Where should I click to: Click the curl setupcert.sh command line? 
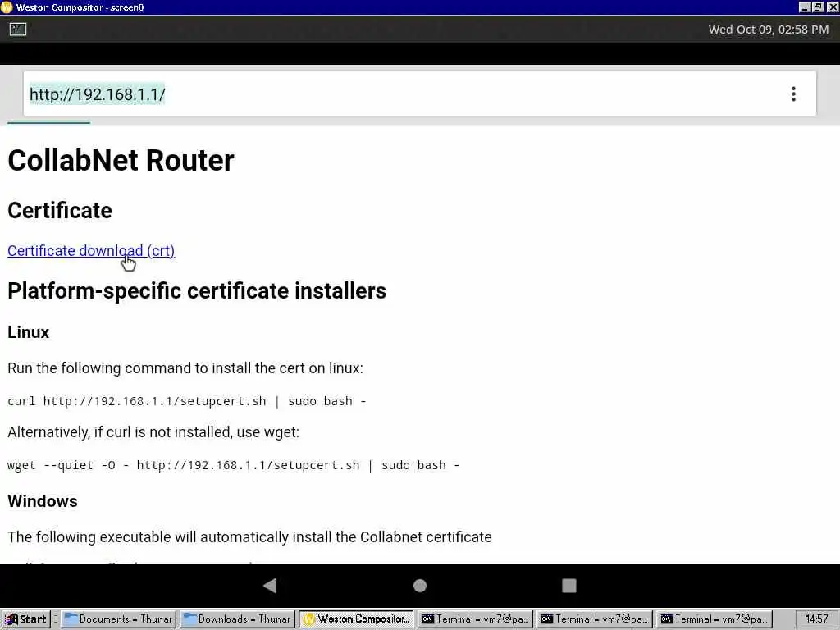coord(187,401)
